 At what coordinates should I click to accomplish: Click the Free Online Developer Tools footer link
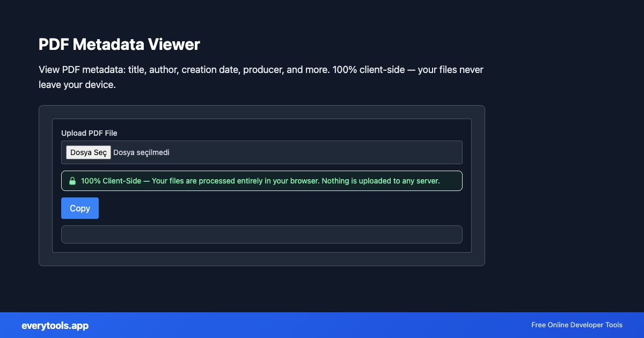[576, 325]
